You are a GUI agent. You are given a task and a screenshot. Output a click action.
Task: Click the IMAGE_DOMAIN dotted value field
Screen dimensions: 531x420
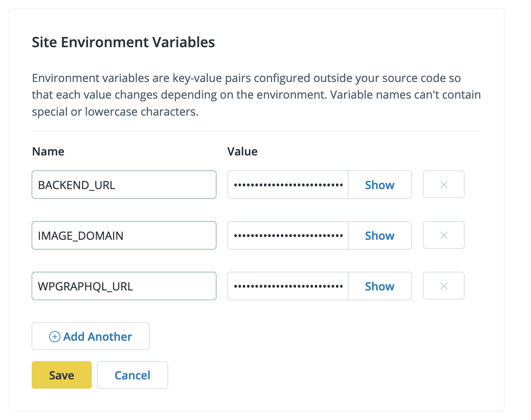click(288, 235)
